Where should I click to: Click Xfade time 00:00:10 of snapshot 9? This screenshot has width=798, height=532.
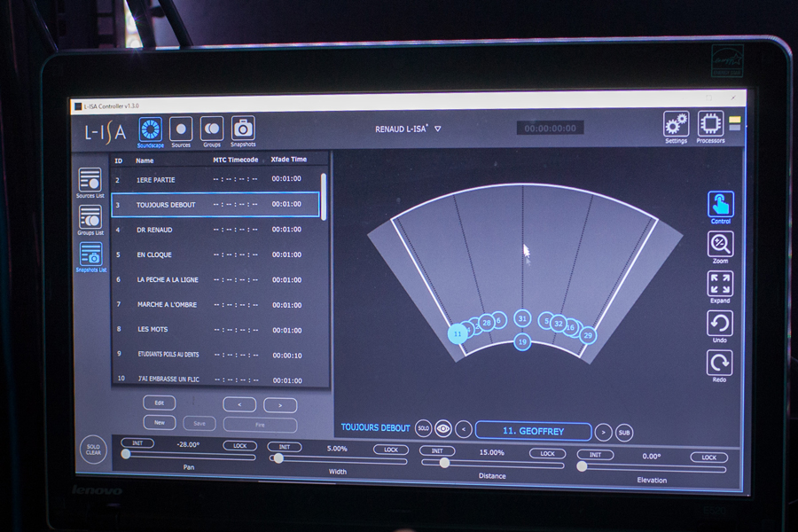287,356
